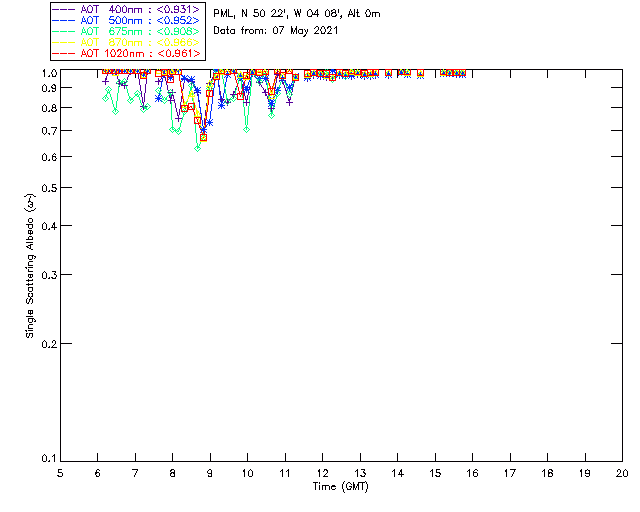Click the 0.7 y-axis tick label
Screen dimensions: 640x512
pos(49,131)
